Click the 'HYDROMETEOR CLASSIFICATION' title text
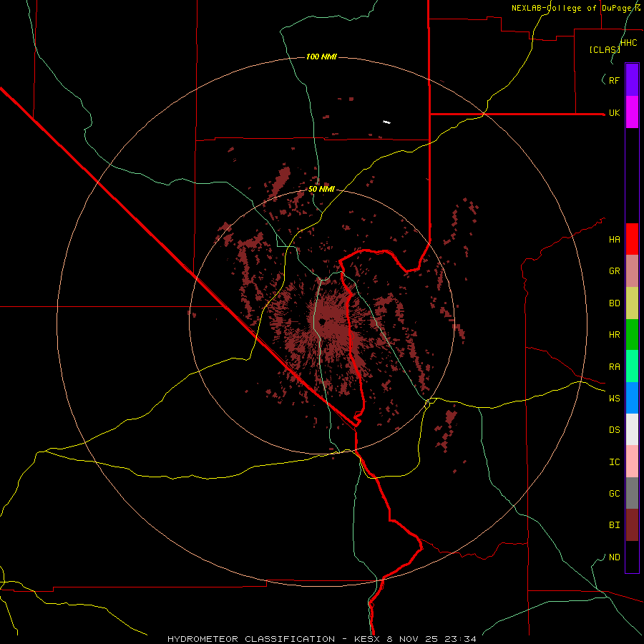Viewport: 644px width, 644px height. click(x=251, y=639)
